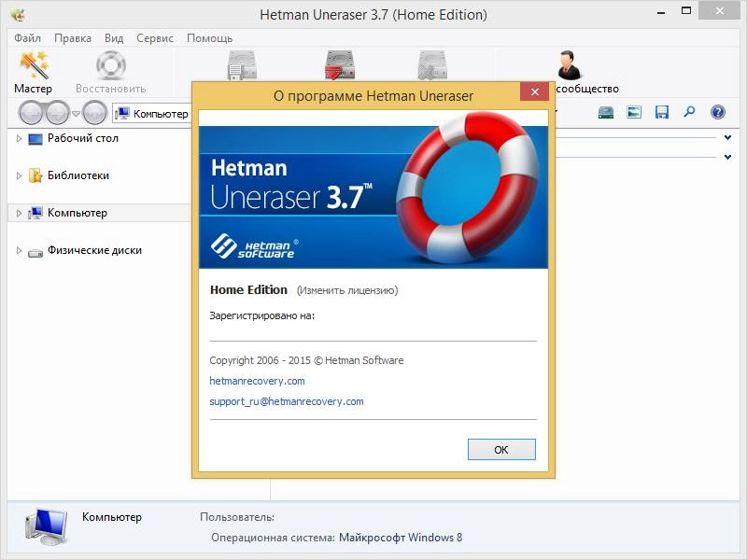Go back with the left navigation arrow
Image resolution: width=747 pixels, height=560 pixels.
coord(31,113)
